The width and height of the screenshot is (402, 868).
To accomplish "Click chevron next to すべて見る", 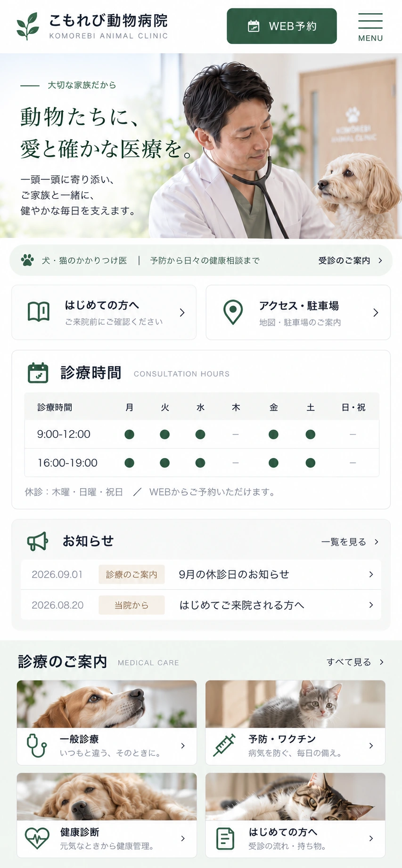I will (381, 662).
